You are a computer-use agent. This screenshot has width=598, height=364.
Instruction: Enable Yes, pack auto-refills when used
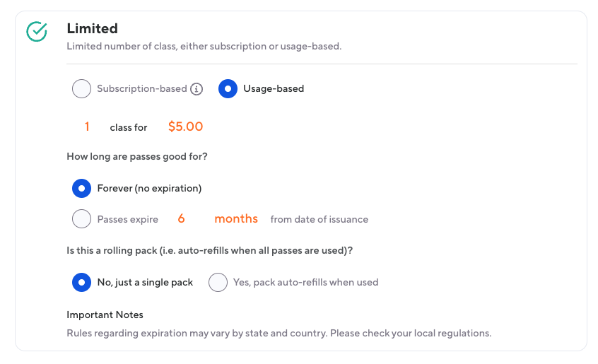(218, 282)
